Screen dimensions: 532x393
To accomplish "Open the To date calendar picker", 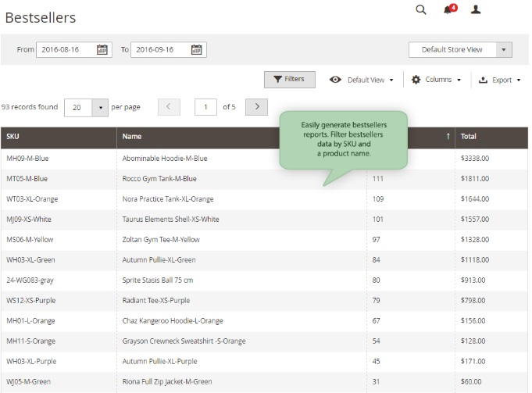I will [196, 50].
